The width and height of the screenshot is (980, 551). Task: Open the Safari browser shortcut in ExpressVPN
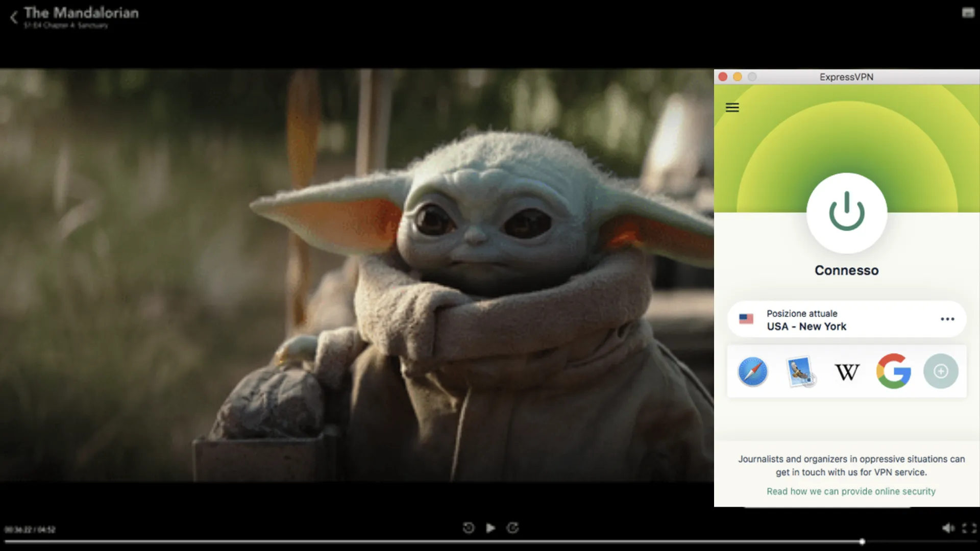click(752, 371)
